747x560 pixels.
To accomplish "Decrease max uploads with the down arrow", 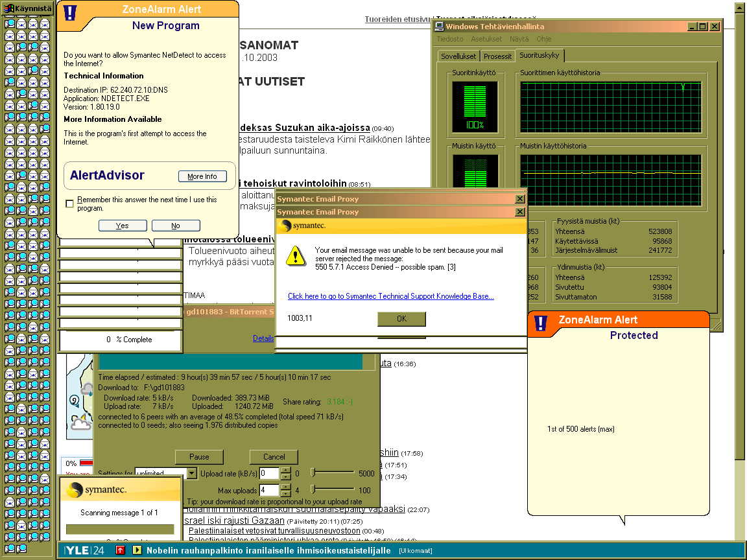I will coord(286,493).
